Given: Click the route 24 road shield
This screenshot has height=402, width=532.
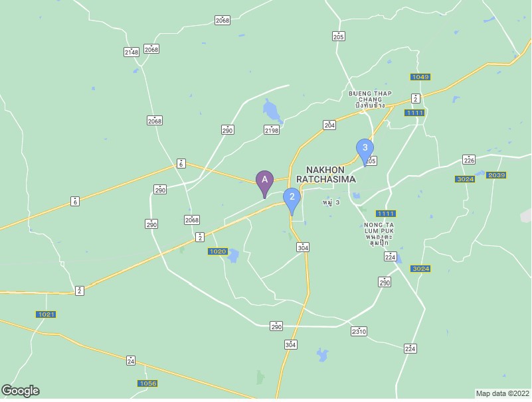Looking at the screenshot, I should tap(131, 361).
